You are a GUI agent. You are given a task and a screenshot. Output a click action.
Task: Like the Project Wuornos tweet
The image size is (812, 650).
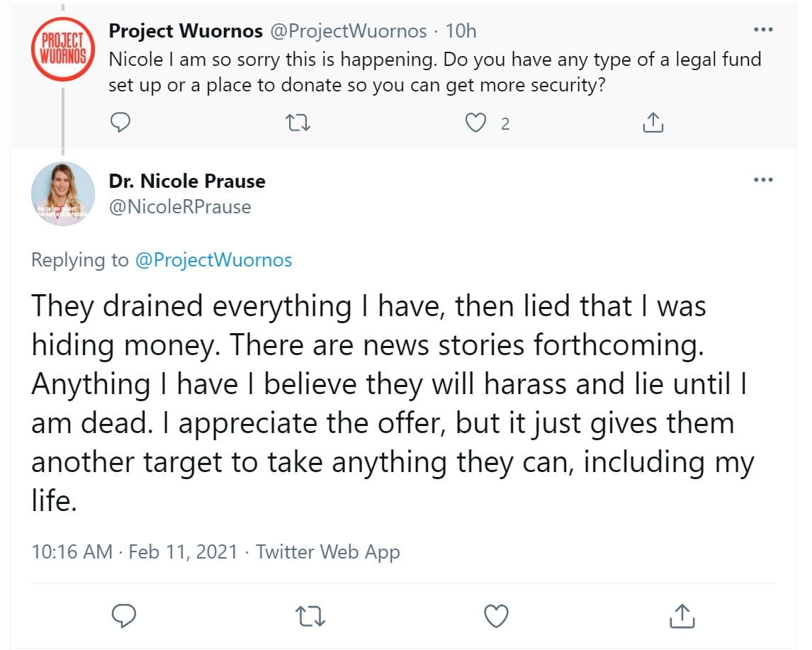476,124
